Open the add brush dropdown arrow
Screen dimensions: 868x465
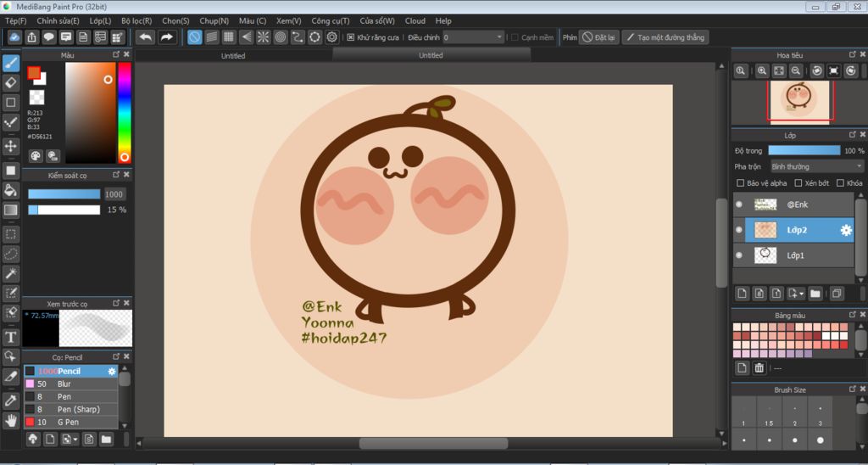click(x=75, y=440)
